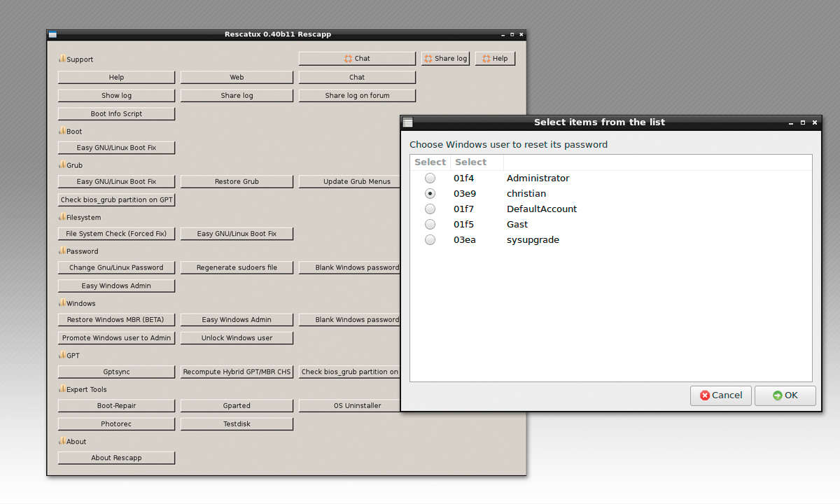
Task: Choose the DefaultAccount radio button
Action: point(430,209)
